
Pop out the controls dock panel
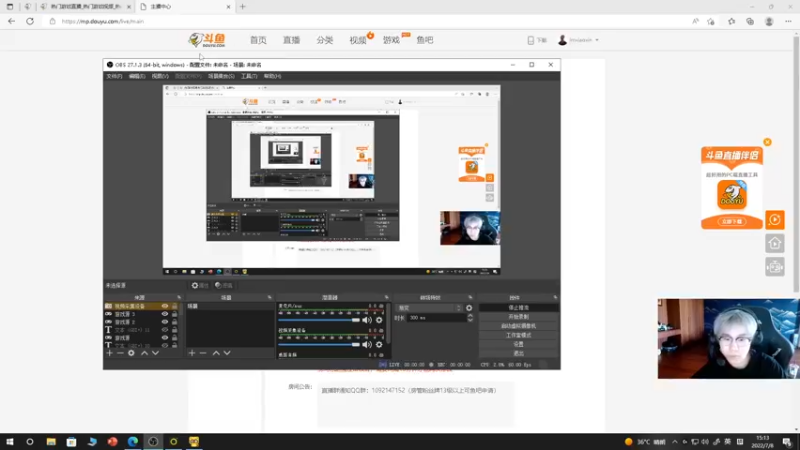[555, 297]
